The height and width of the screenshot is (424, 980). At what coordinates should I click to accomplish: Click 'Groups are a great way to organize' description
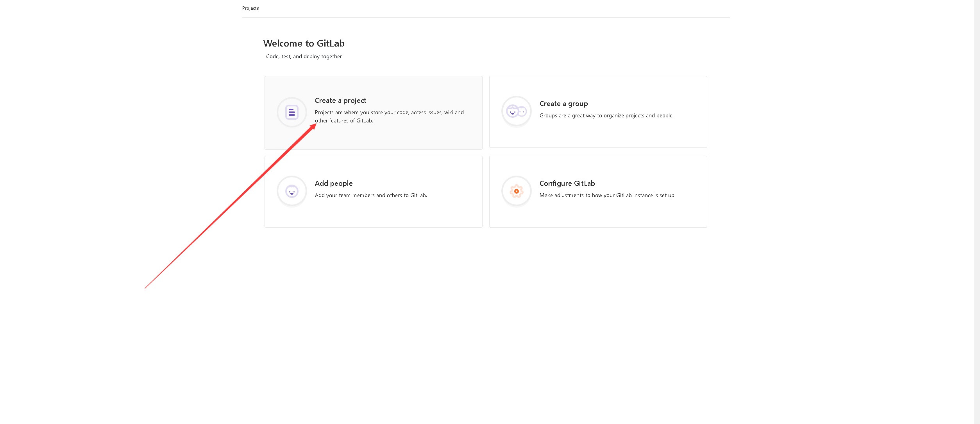(606, 116)
